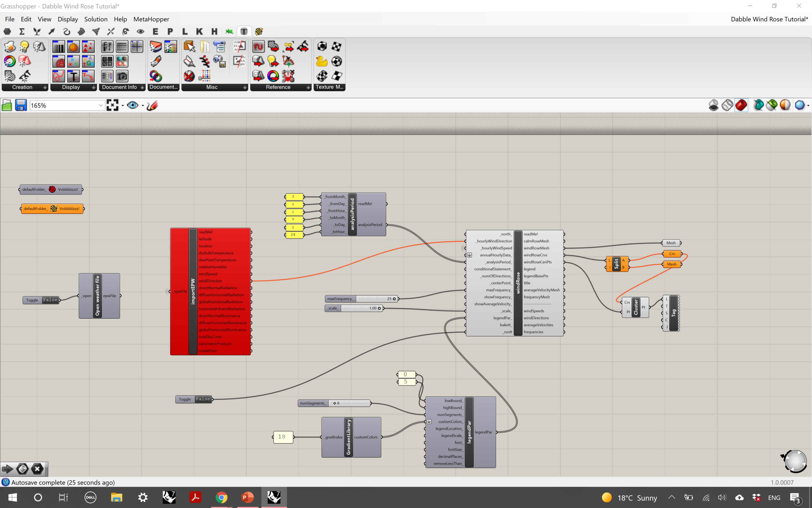The width and height of the screenshot is (812, 508).
Task: Click the save document disk icon above the canvas
Action: tap(21, 105)
